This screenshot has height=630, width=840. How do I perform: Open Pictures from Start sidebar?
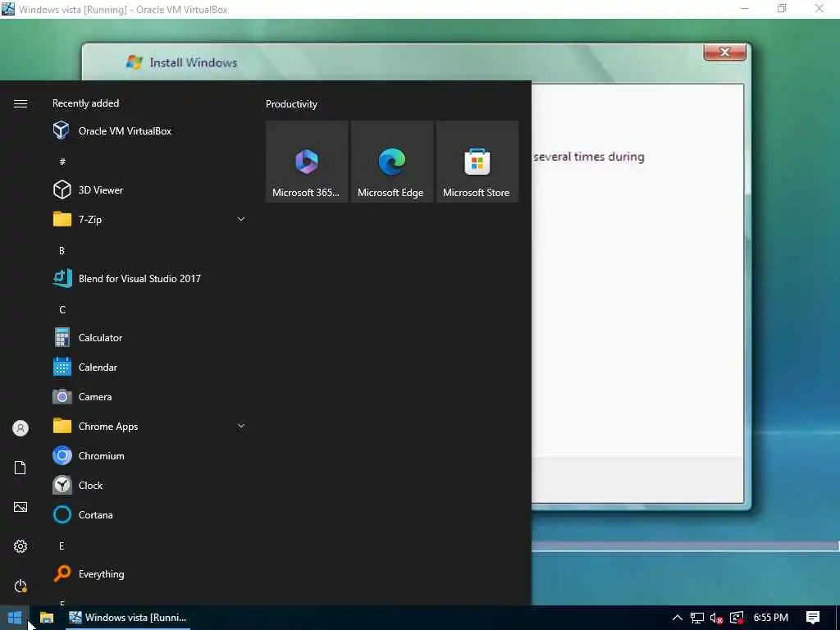coord(21,507)
